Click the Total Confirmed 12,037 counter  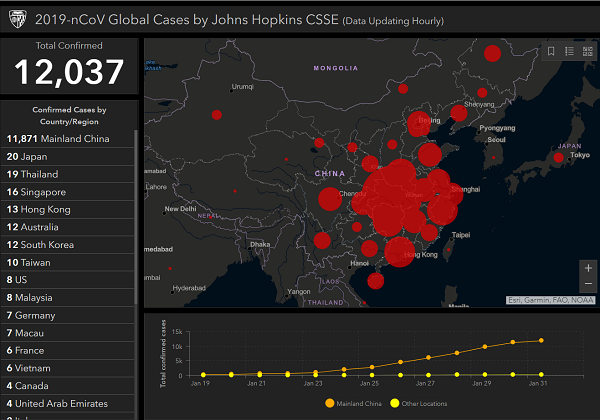point(69,65)
